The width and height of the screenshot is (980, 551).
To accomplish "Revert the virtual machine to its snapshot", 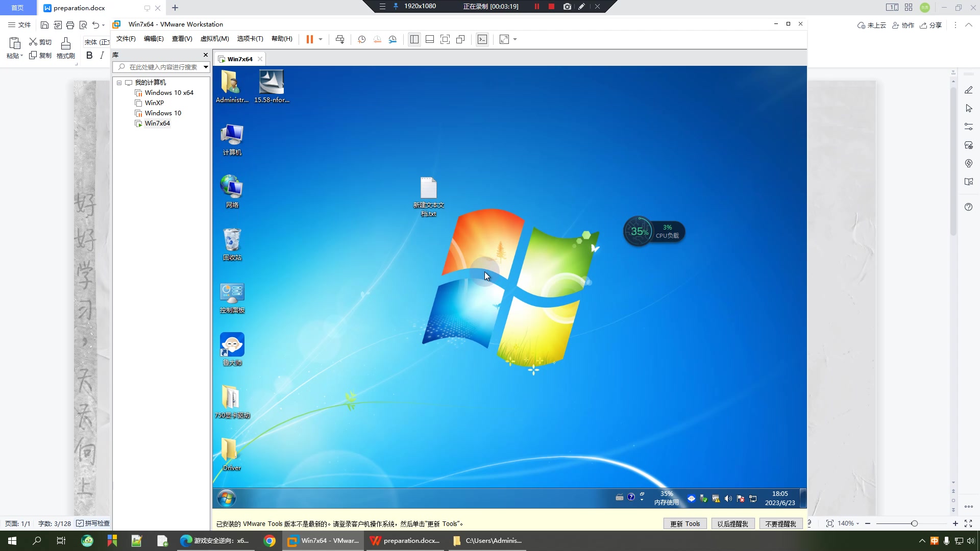I will [377, 39].
